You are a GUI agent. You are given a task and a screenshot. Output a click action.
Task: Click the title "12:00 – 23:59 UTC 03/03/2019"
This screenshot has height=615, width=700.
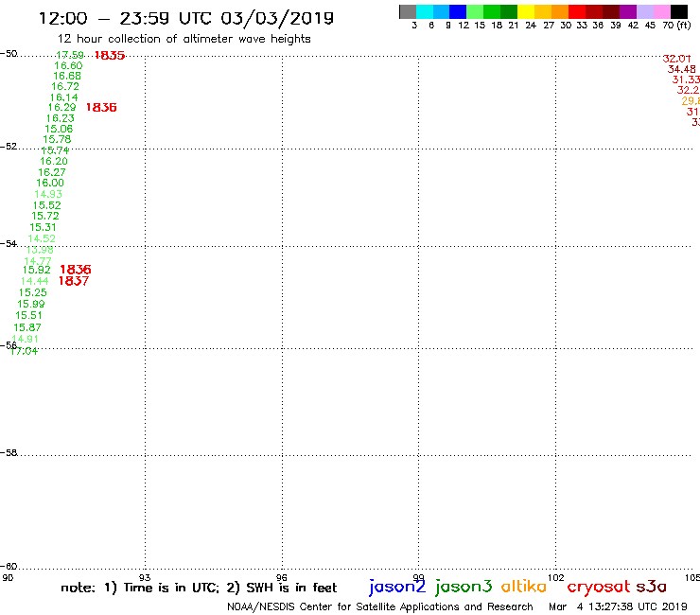tap(186, 18)
